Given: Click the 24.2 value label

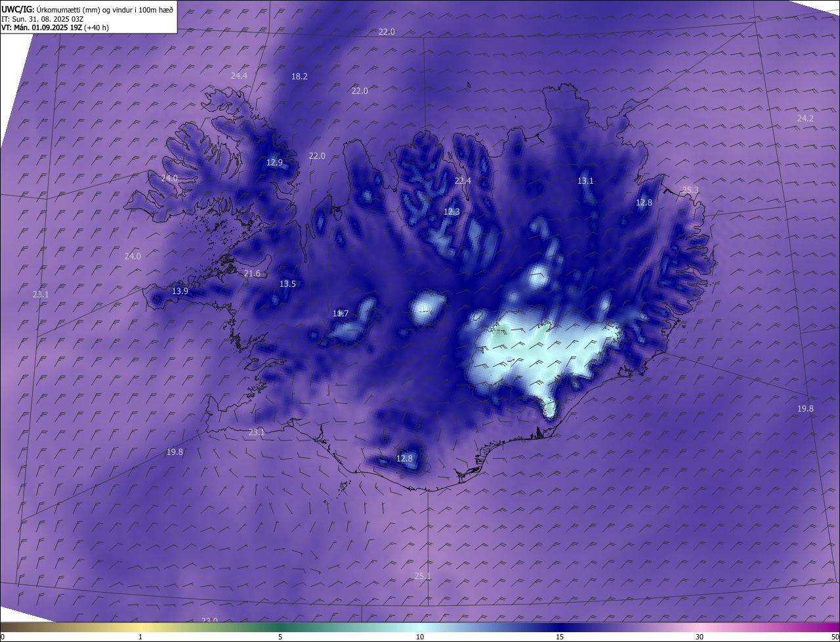Looking at the screenshot, I should tap(805, 119).
